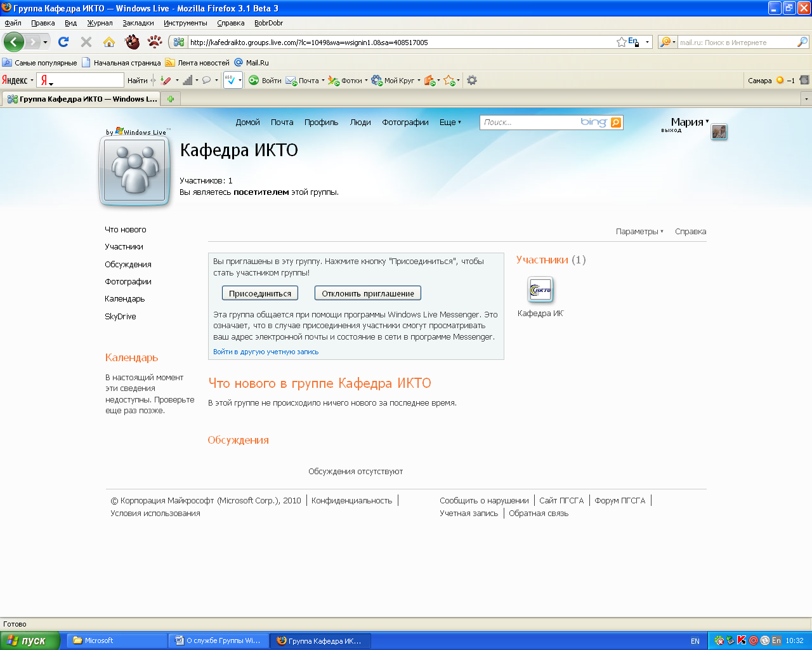This screenshot has height=650, width=812.
Task: Click the Yandex toolbar orange folder icon
Action: (x=429, y=80)
